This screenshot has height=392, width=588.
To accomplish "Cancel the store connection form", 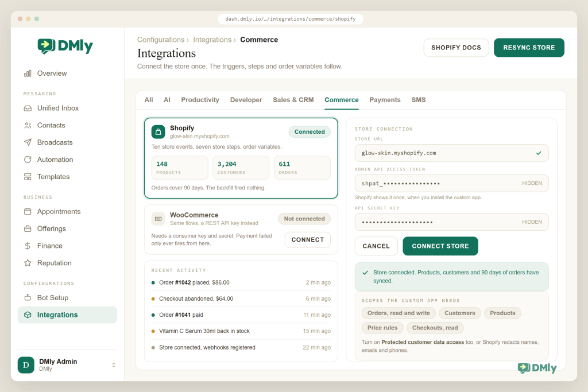I will (376, 246).
